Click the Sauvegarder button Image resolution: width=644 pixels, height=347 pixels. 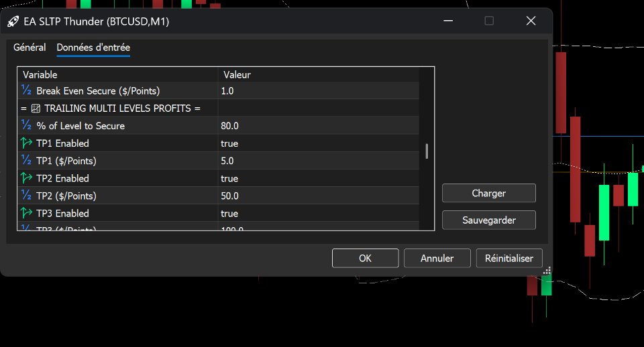(489, 220)
